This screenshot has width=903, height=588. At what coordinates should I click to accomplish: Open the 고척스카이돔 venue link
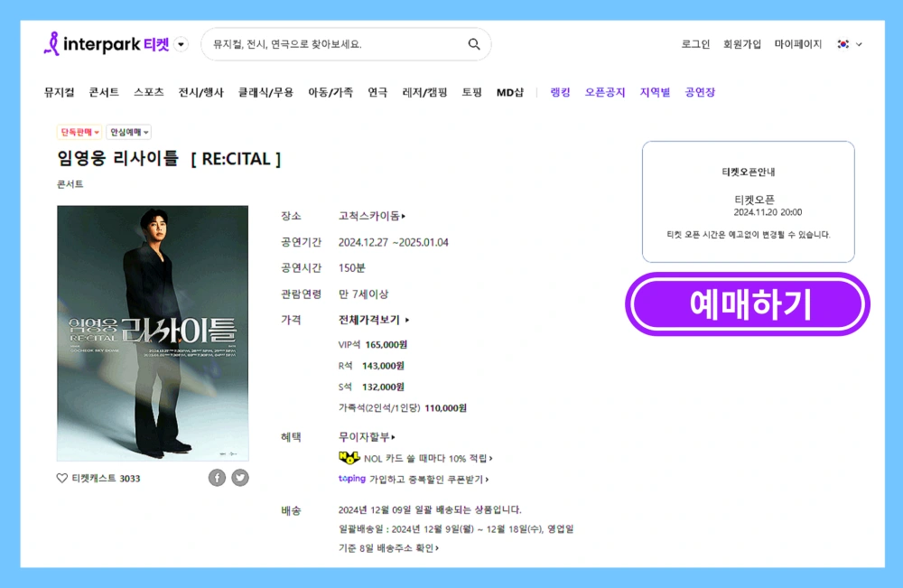[370, 216]
